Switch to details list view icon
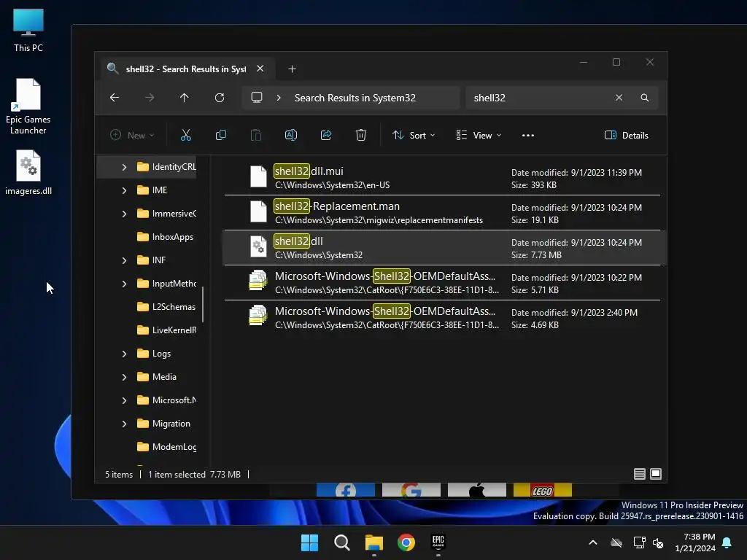Image resolution: width=747 pixels, height=560 pixels. [x=639, y=474]
